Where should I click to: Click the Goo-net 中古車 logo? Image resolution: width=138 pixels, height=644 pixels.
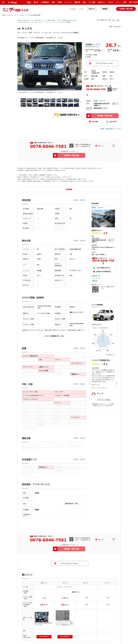coord(15,10)
